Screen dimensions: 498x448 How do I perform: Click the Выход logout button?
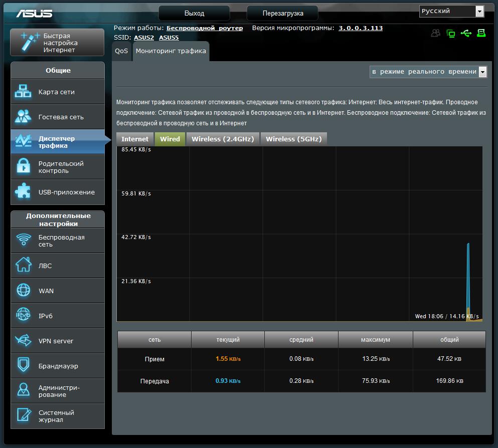point(194,14)
